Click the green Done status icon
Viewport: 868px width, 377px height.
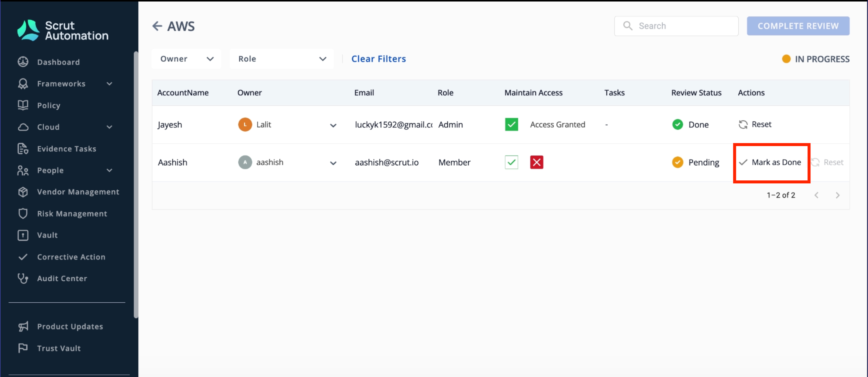[677, 125]
